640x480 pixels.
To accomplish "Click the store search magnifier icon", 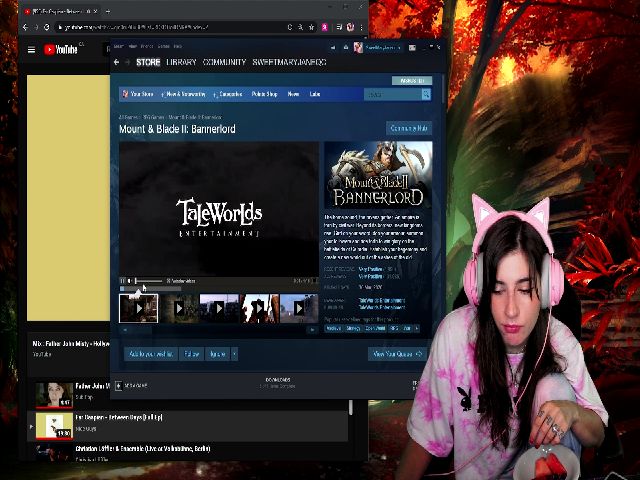I will pyautogui.click(x=426, y=94).
